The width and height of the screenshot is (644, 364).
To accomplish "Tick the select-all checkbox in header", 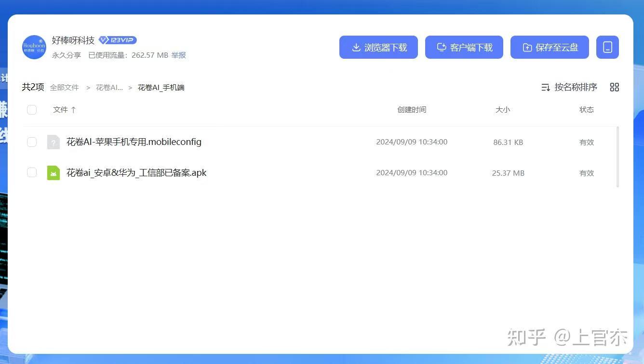I will coord(32,110).
